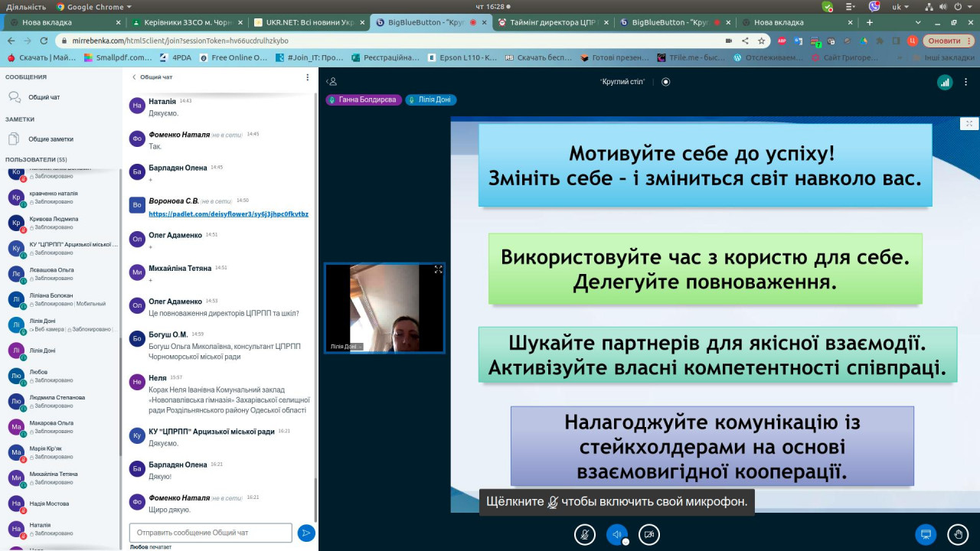This screenshot has width=980, height=551.
Task: Go back with browser back arrow
Action: click(11, 41)
